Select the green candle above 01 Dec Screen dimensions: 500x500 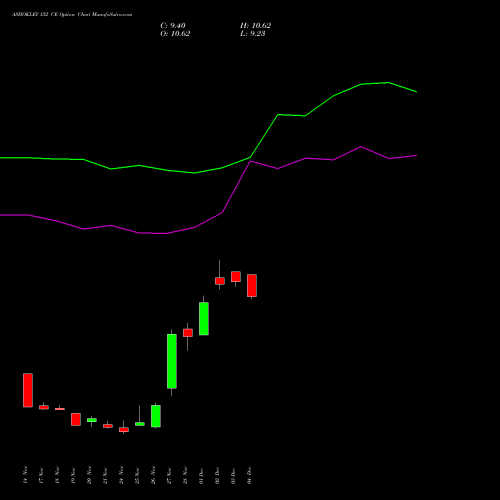coord(204,319)
